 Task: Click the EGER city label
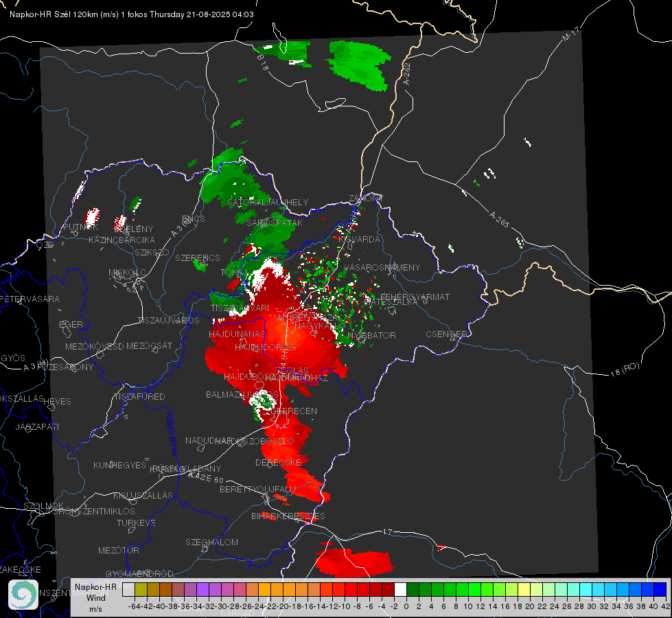coord(71,324)
